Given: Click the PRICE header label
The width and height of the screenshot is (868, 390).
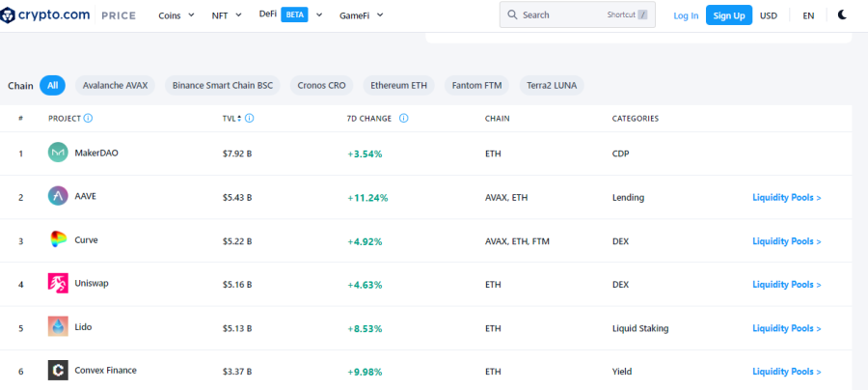Looking at the screenshot, I should click(x=119, y=15).
